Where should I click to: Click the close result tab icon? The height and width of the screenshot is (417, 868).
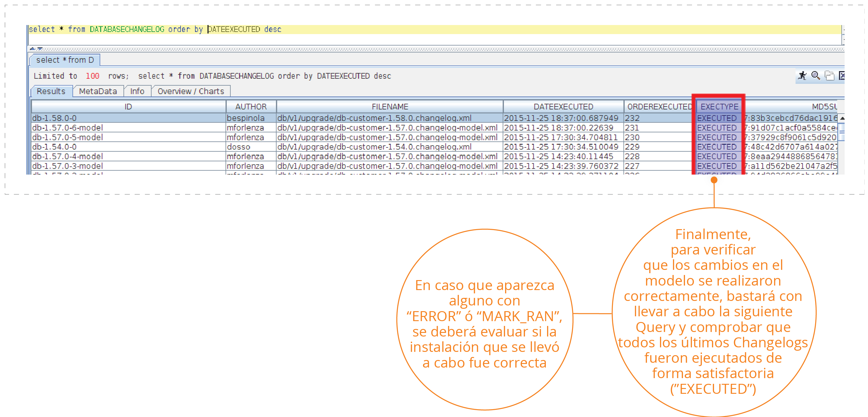point(842,76)
